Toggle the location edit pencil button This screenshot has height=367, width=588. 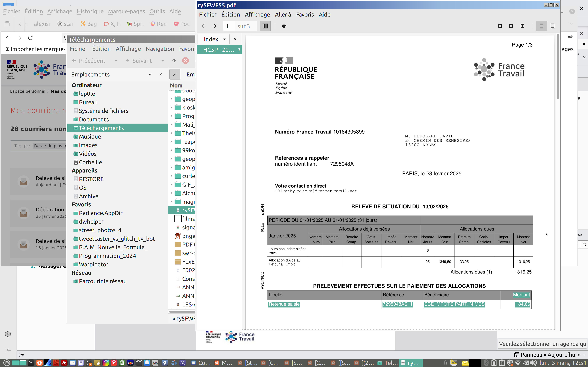coord(175,74)
